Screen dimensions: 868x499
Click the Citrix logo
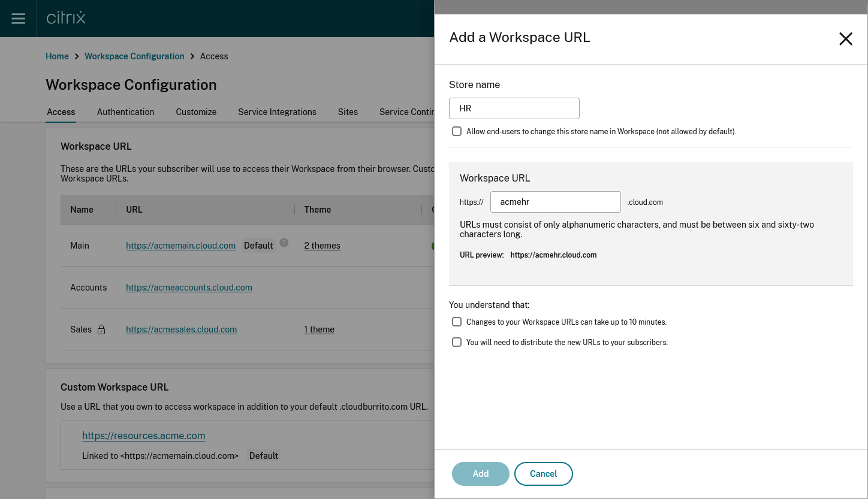tap(65, 18)
